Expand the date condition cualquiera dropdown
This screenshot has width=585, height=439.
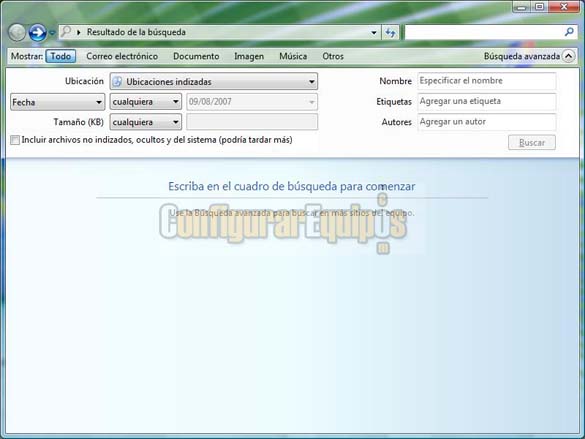pyautogui.click(x=146, y=102)
